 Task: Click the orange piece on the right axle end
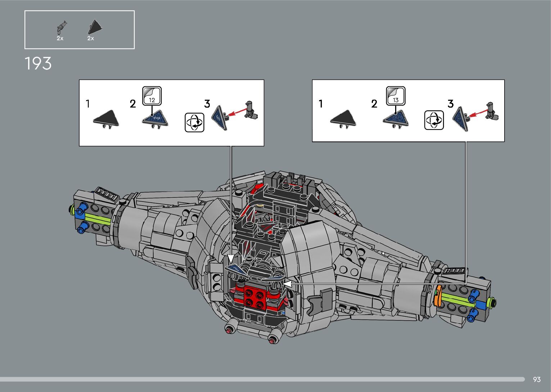coord(438,296)
